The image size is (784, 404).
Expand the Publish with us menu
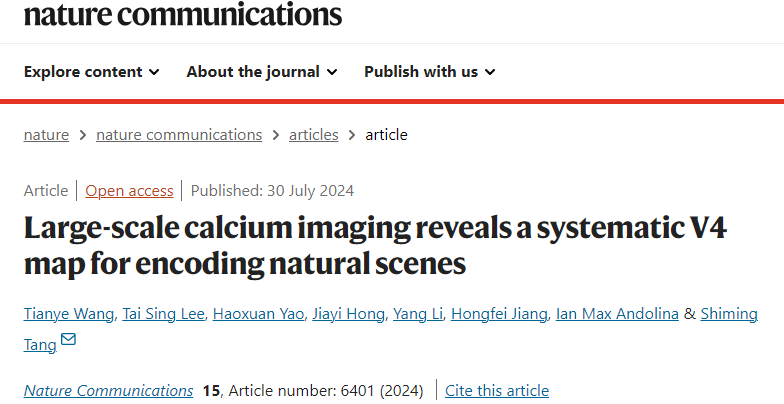[x=430, y=72]
